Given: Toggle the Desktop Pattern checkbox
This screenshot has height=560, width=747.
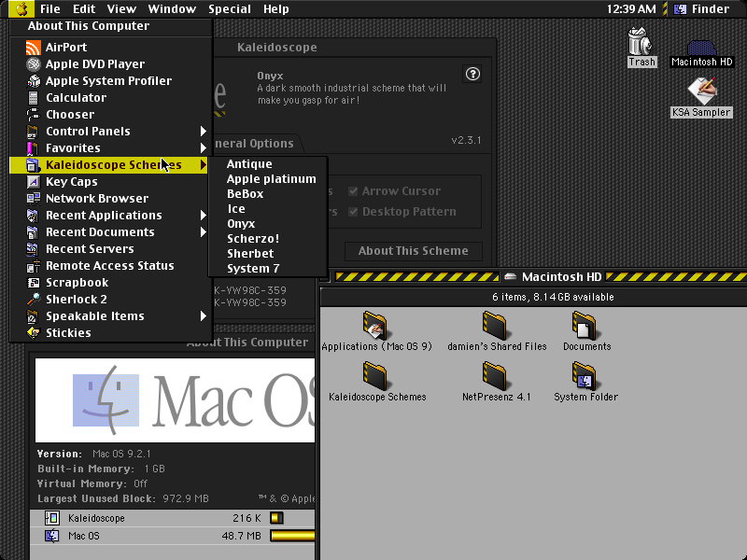Looking at the screenshot, I should (353, 212).
